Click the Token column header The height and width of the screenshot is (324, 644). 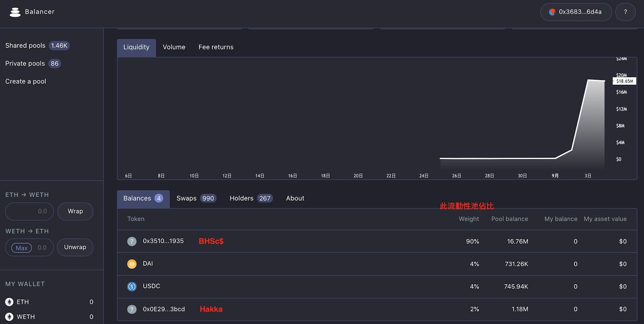click(x=136, y=219)
